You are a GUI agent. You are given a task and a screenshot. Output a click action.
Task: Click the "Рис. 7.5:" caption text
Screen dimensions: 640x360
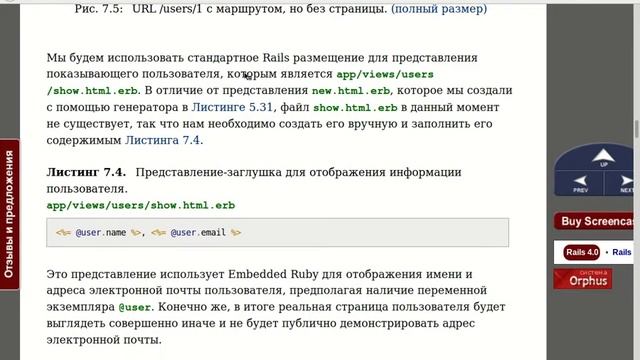click(x=99, y=9)
